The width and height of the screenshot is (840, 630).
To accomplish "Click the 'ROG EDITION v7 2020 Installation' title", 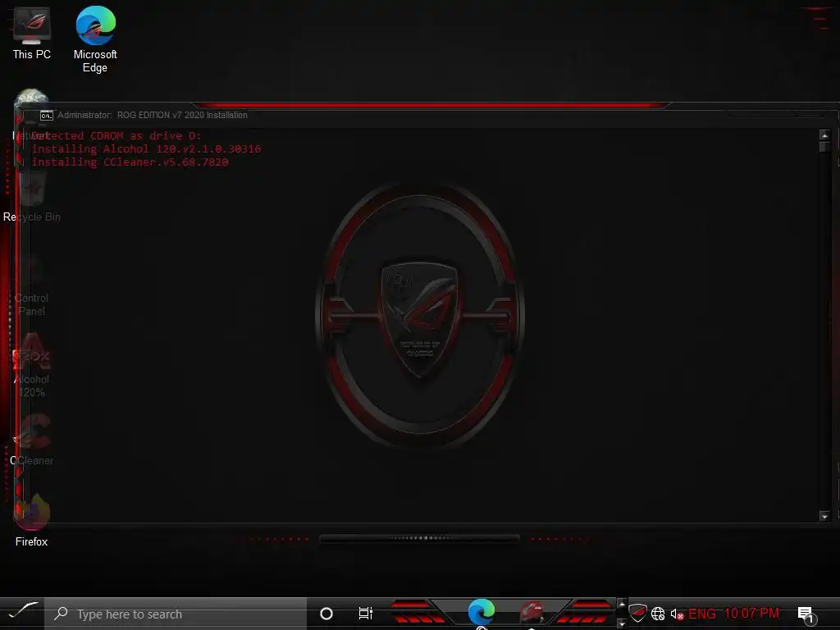I will [x=182, y=115].
